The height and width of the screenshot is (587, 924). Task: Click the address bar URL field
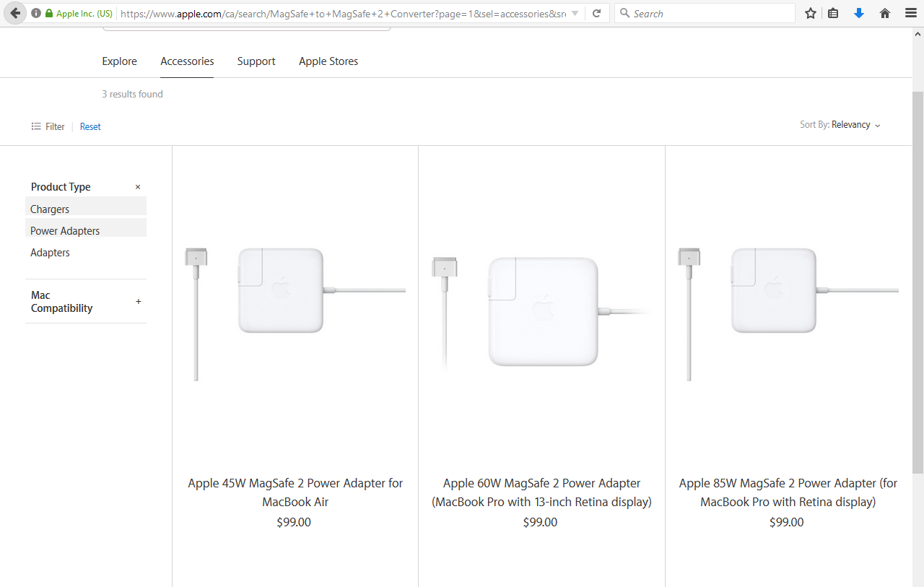(x=343, y=14)
